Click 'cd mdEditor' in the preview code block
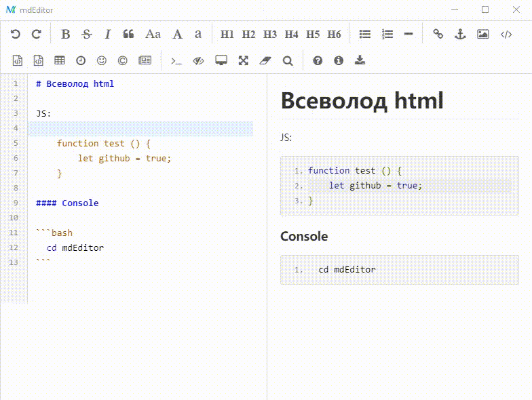Viewport: 532px width, 400px height. pyautogui.click(x=347, y=270)
